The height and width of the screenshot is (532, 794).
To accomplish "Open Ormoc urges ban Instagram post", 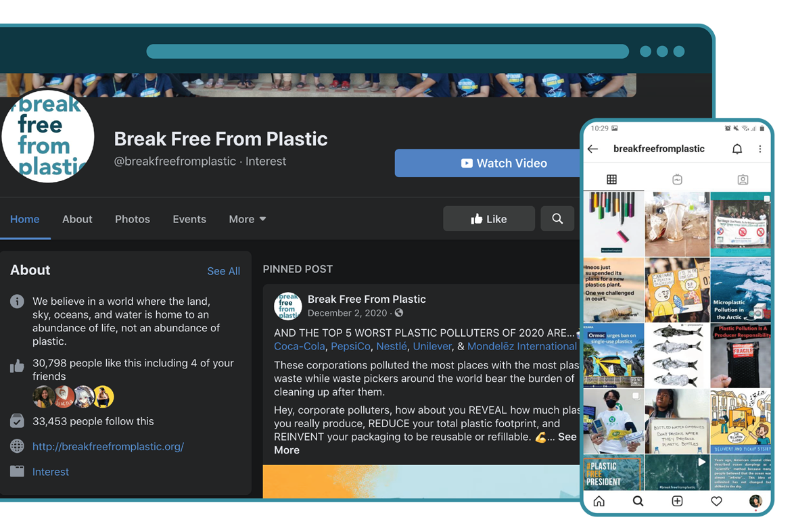I will [x=613, y=356].
